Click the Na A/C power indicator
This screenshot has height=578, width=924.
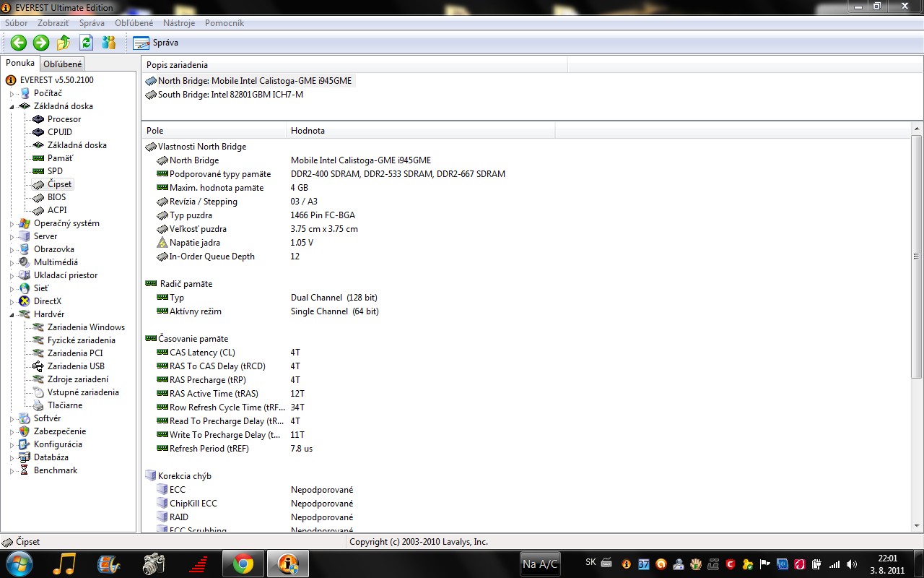coord(540,564)
